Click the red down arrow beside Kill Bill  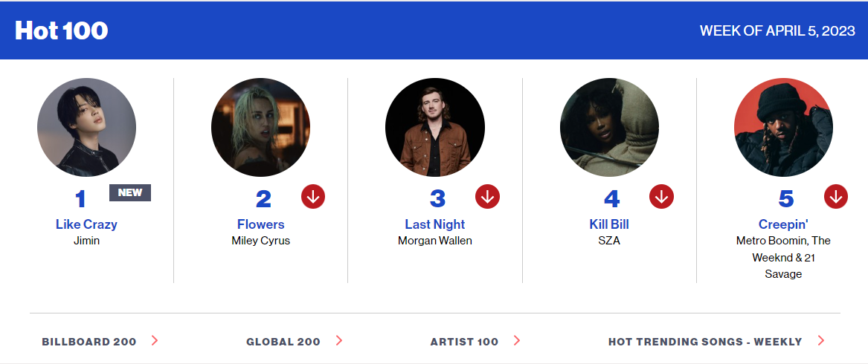tap(661, 197)
